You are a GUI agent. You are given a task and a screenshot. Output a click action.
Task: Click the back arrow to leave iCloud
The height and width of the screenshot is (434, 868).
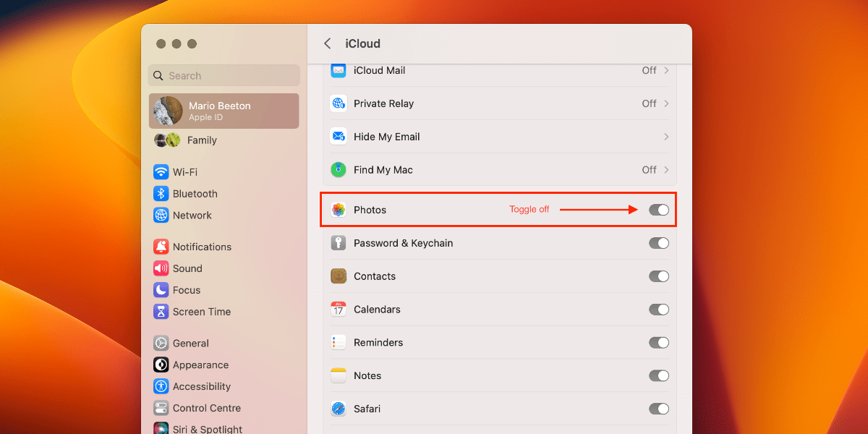[x=328, y=43]
